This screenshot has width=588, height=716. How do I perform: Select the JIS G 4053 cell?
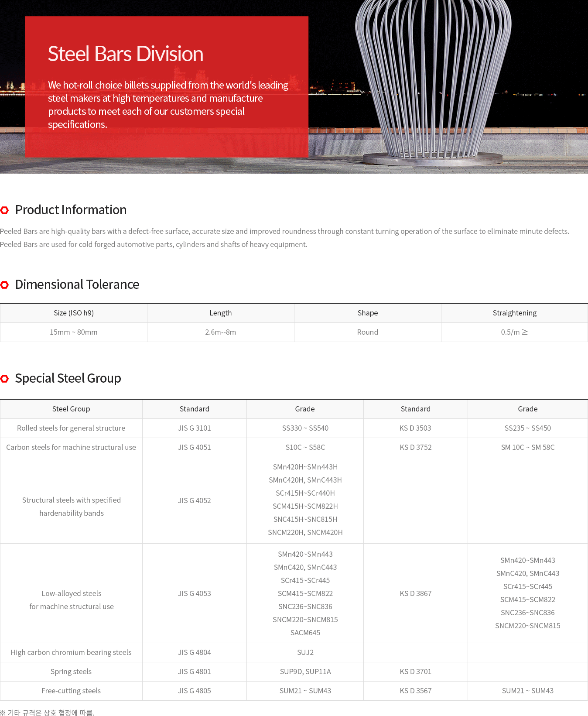(x=195, y=593)
